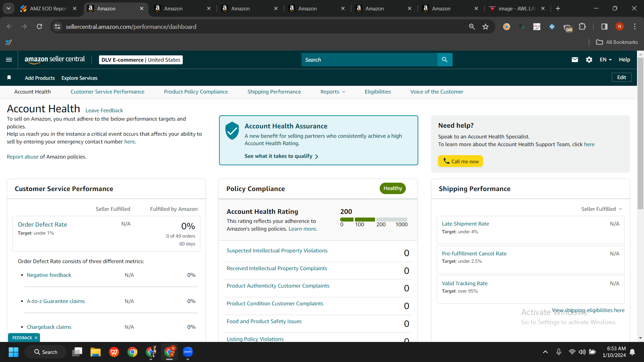Select the Account Health tab
This screenshot has width=644, height=362.
click(33, 92)
